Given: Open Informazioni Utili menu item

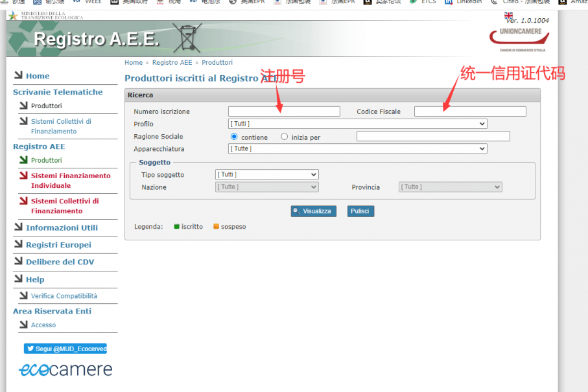Looking at the screenshot, I should click(62, 227).
